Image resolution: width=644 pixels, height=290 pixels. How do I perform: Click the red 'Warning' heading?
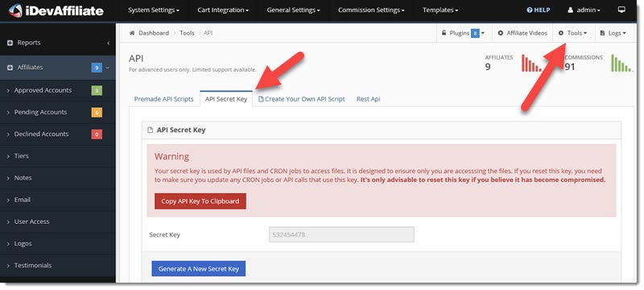171,156
